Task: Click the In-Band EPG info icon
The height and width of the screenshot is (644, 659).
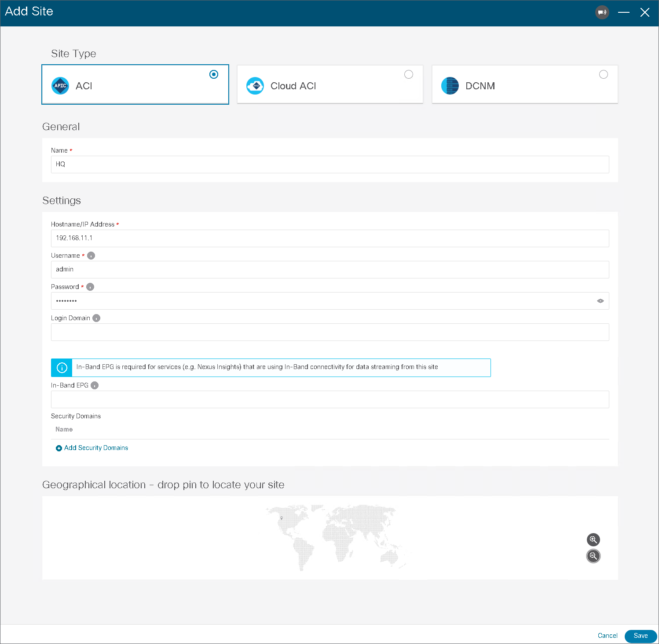Action: coord(95,385)
